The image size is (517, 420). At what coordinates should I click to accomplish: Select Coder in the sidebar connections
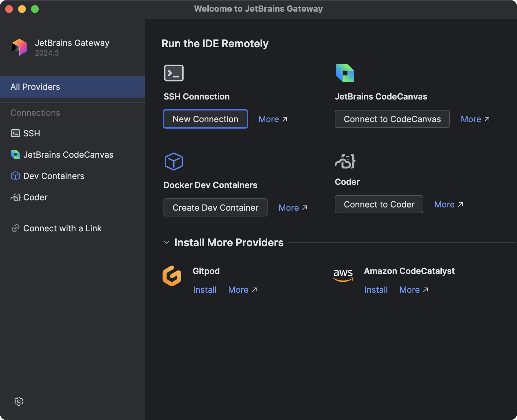click(x=35, y=197)
